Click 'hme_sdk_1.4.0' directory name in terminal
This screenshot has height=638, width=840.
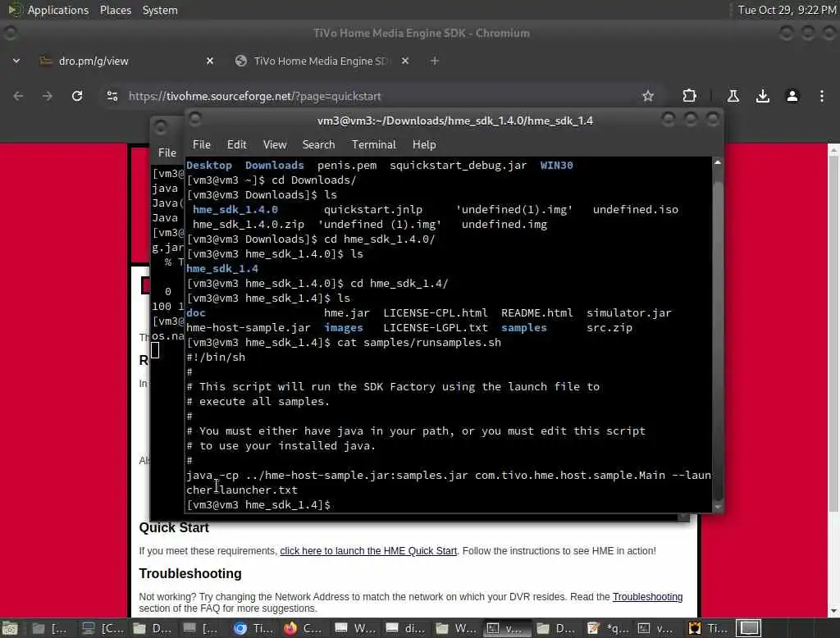click(x=235, y=209)
